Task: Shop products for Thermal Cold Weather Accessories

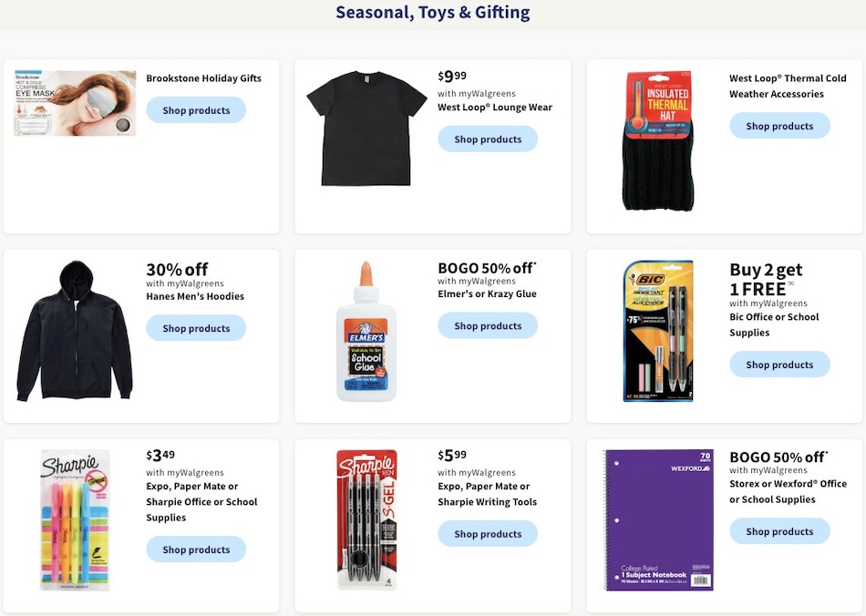Action: tap(779, 126)
